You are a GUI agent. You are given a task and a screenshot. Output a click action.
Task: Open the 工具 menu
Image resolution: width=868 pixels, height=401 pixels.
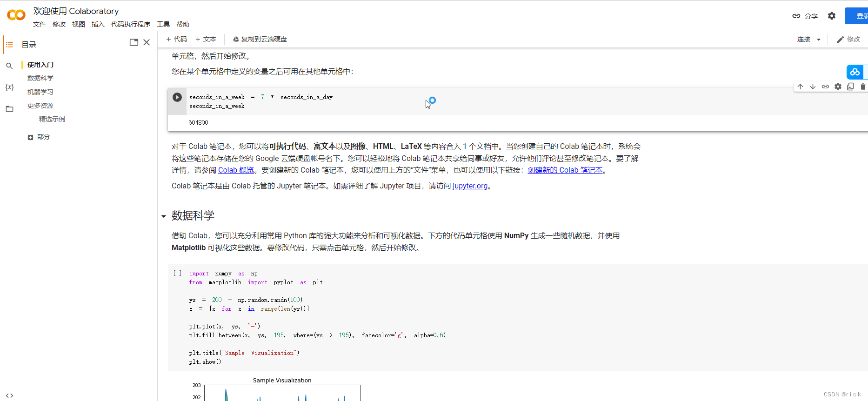(163, 24)
